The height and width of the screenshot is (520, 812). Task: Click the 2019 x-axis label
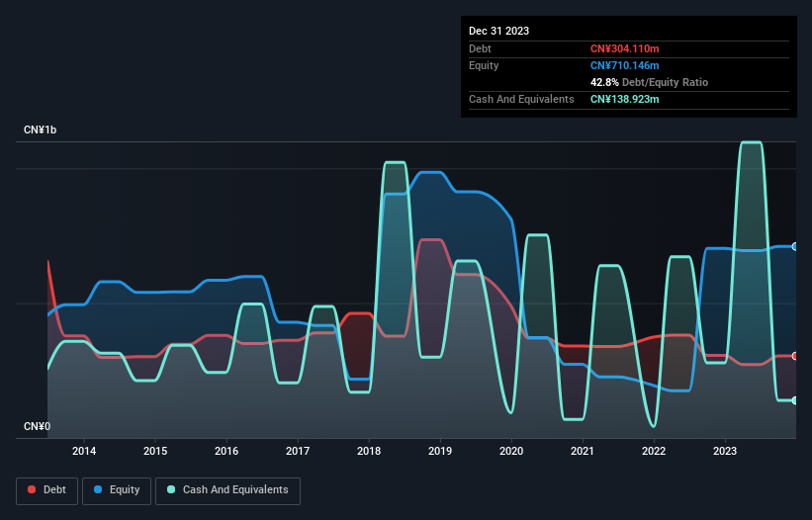coord(440,451)
